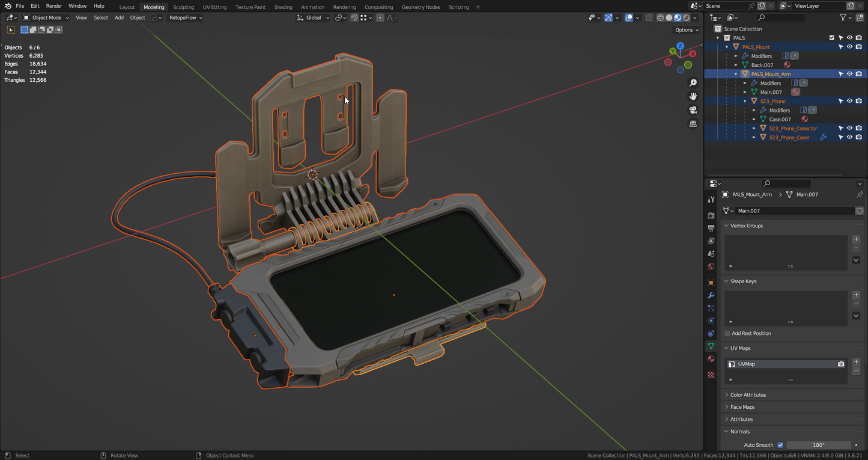The width and height of the screenshot is (868, 460).
Task: Open the Render menu
Action: coord(54,6)
